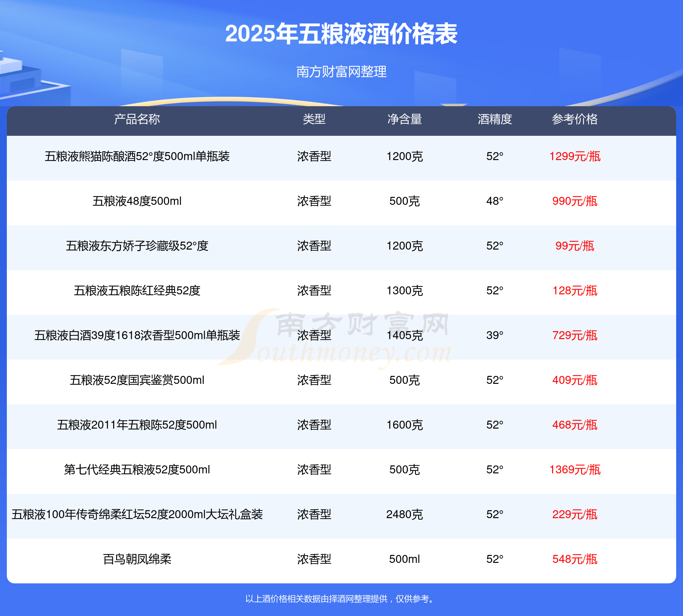
Task: Click "1200克" in the 东方娇子 row
Action: pos(404,246)
